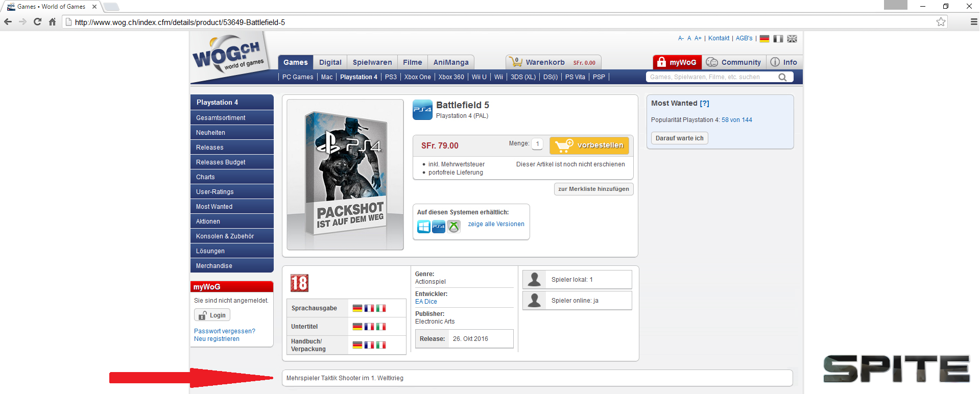Open User-Ratings in sidebar
The height and width of the screenshot is (394, 980).
click(x=232, y=192)
